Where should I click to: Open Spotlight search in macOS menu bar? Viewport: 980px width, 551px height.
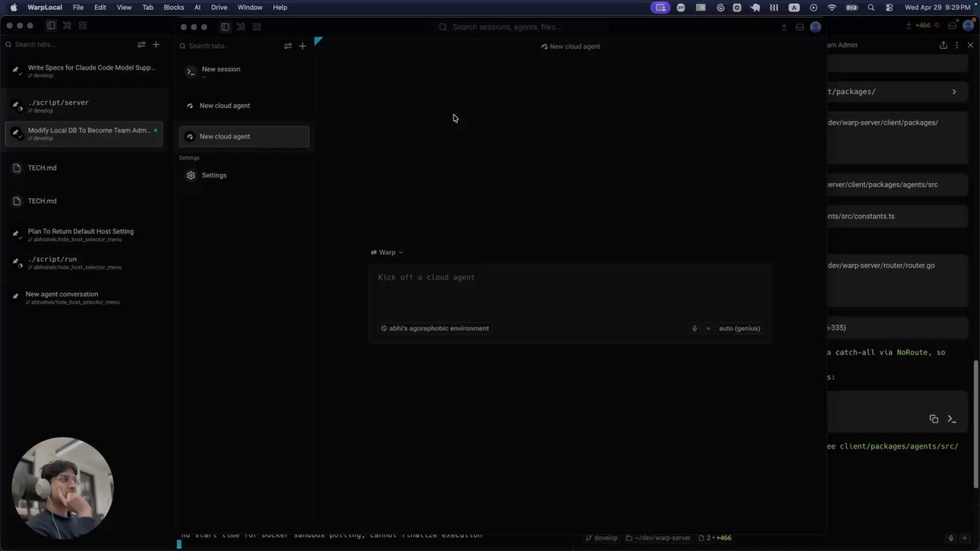point(871,8)
